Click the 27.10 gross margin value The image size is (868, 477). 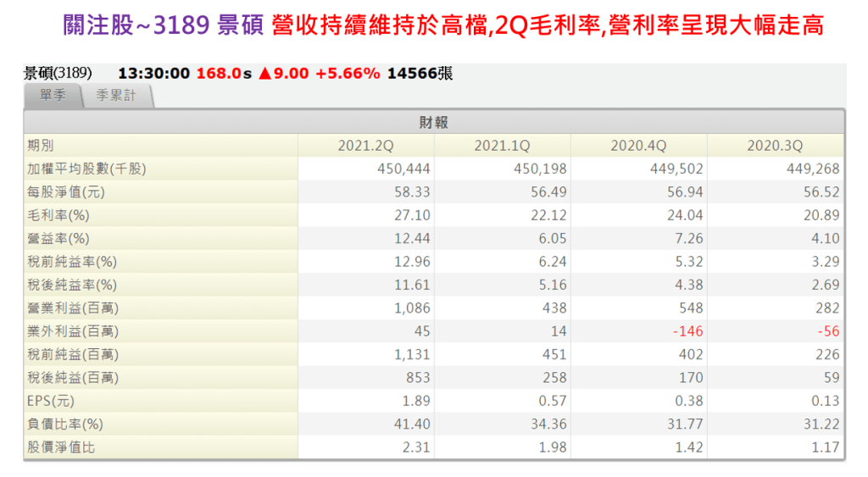(411, 215)
